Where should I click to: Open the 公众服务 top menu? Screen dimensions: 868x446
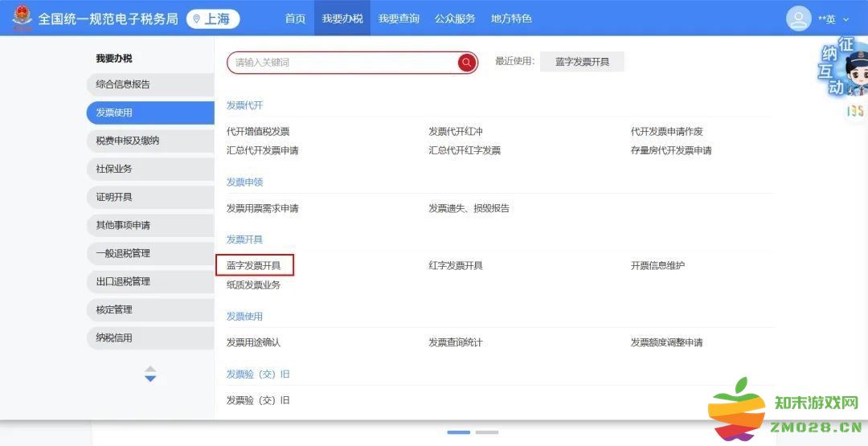click(x=454, y=18)
